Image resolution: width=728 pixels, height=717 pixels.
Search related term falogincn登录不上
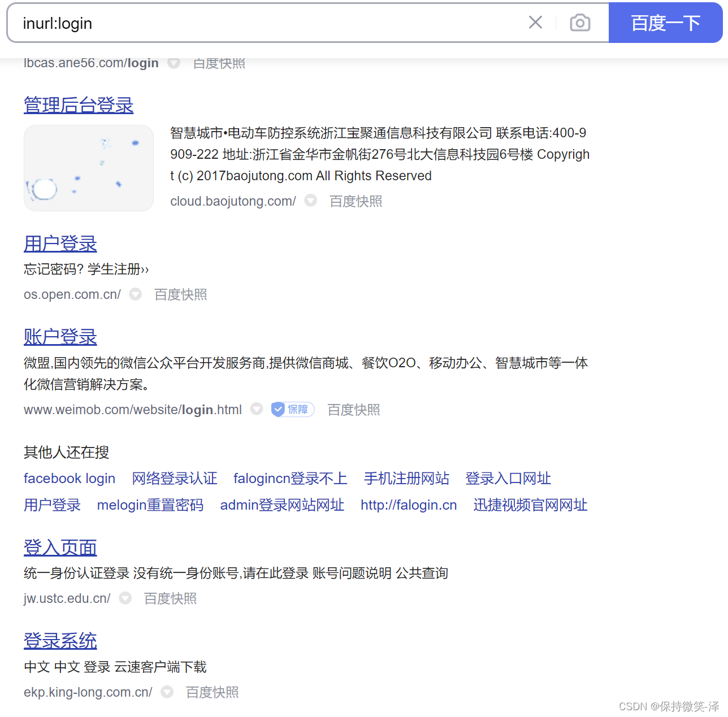pos(291,479)
